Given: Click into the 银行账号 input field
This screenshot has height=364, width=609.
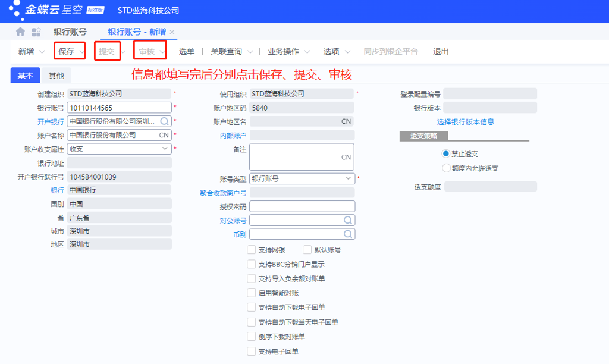Looking at the screenshot, I should pyautogui.click(x=119, y=108).
